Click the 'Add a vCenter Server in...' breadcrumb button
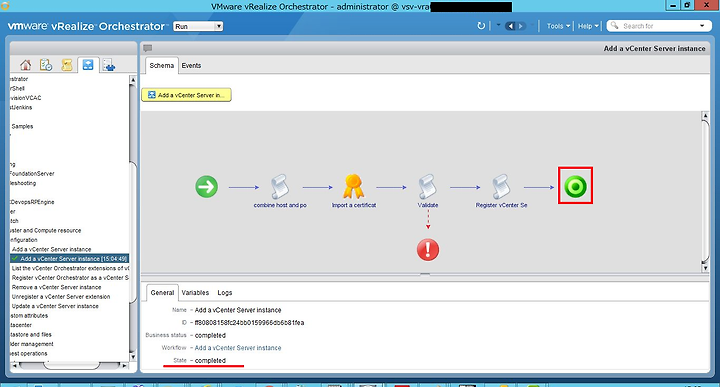 pyautogui.click(x=186, y=95)
